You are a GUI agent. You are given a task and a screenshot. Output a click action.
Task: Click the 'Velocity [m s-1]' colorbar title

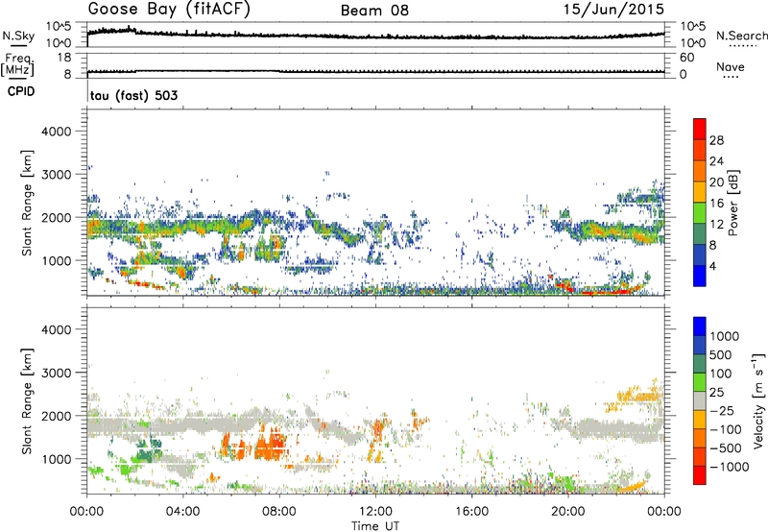click(x=757, y=400)
